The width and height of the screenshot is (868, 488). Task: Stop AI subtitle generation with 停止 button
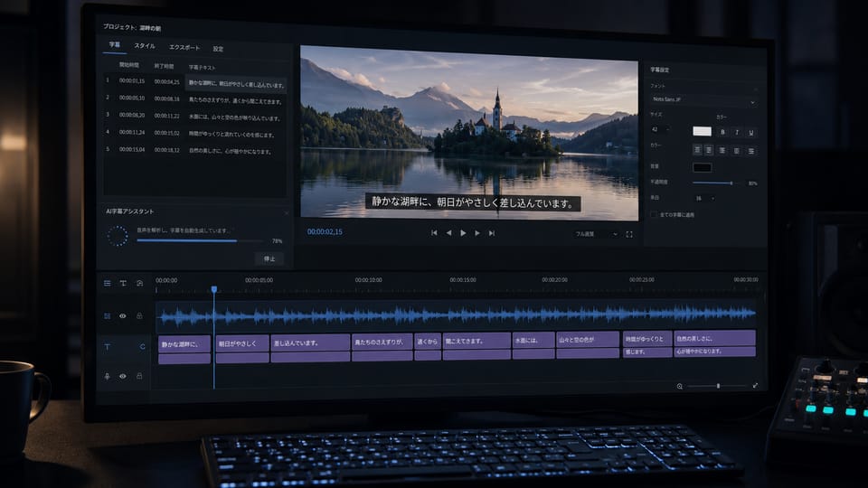coord(269,259)
